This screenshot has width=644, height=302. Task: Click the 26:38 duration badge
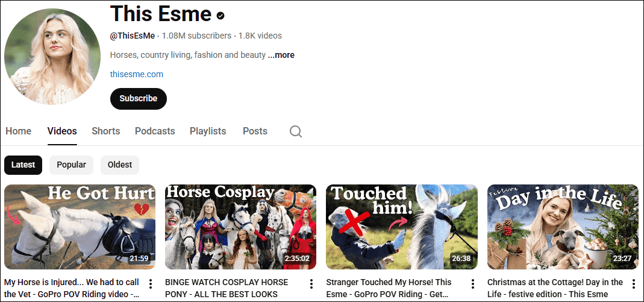461,259
